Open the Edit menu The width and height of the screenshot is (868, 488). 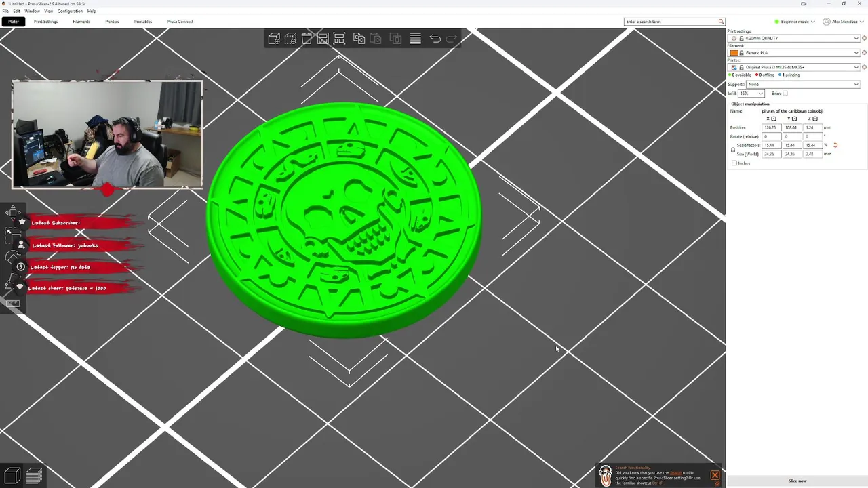[x=16, y=11]
